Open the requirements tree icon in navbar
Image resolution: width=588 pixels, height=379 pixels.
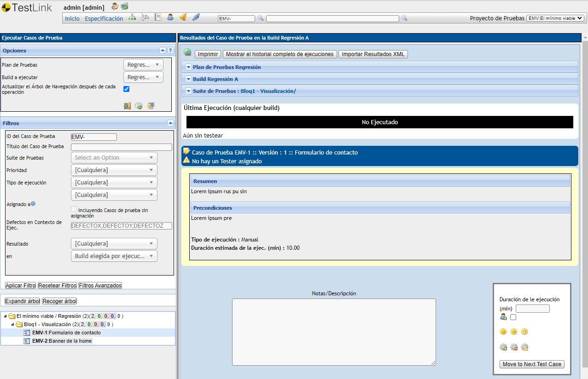(x=132, y=18)
